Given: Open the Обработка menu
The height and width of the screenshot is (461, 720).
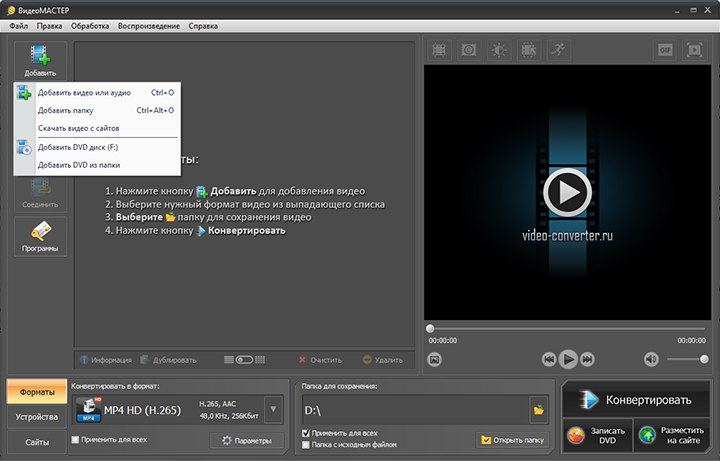Looking at the screenshot, I should pyautogui.click(x=90, y=26).
